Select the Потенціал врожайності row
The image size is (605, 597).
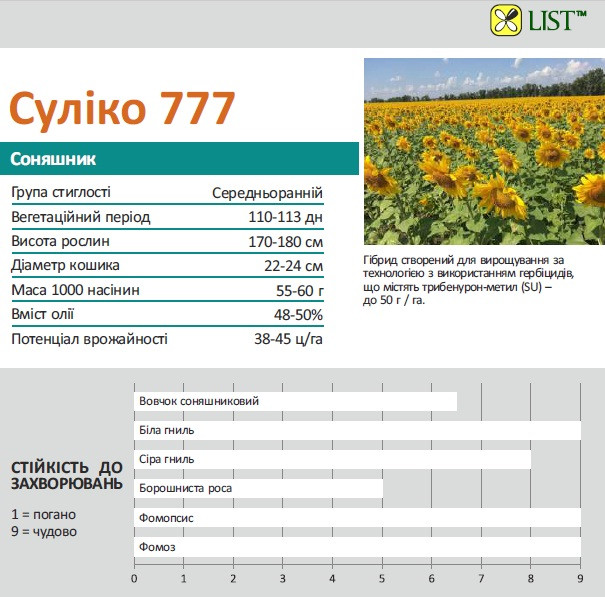tap(167, 339)
